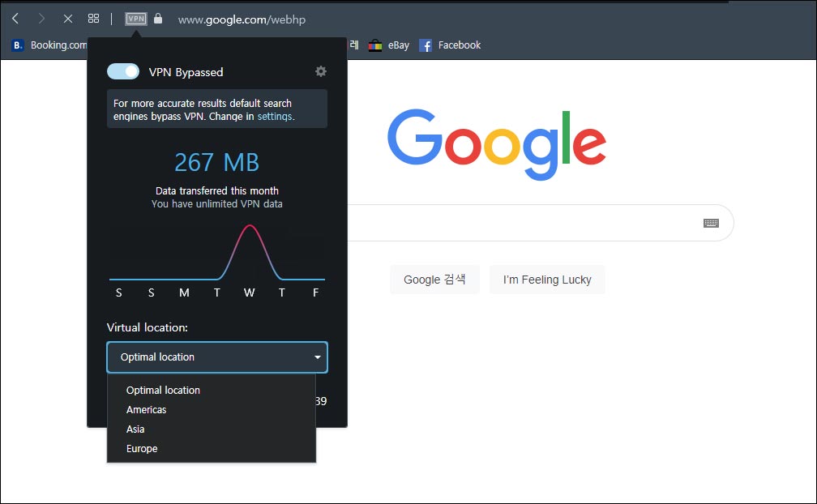817x504 pixels.
Task: Click the Google logo
Action: 497,143
